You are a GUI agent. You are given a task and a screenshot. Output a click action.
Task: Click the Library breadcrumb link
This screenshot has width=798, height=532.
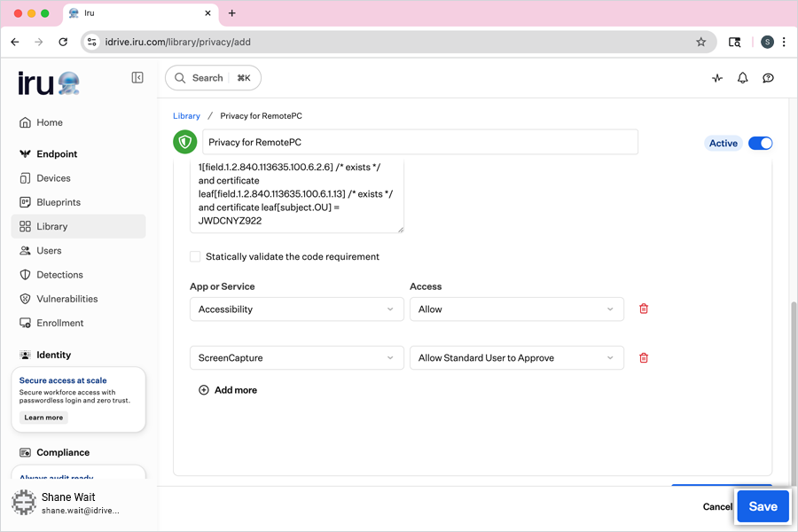(186, 116)
